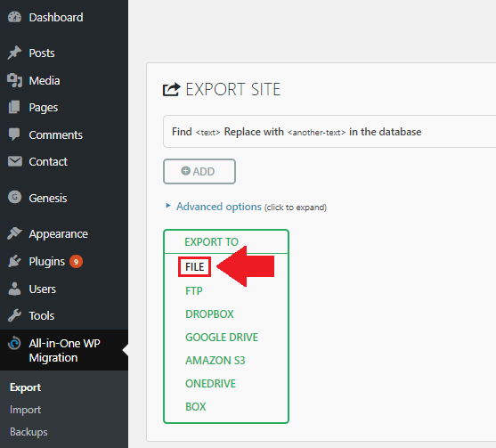Click the Appearance paintbrush icon
Screen dimensions: 496x448
click(14, 233)
